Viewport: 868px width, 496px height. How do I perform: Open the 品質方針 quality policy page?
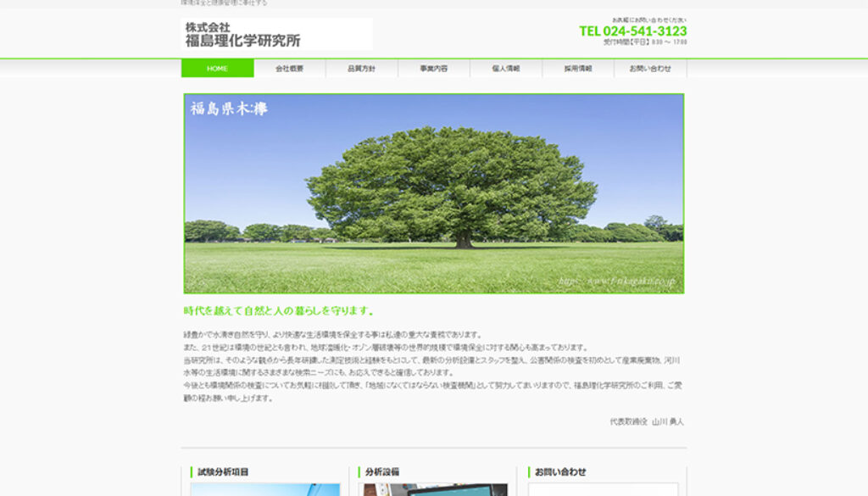[364, 68]
